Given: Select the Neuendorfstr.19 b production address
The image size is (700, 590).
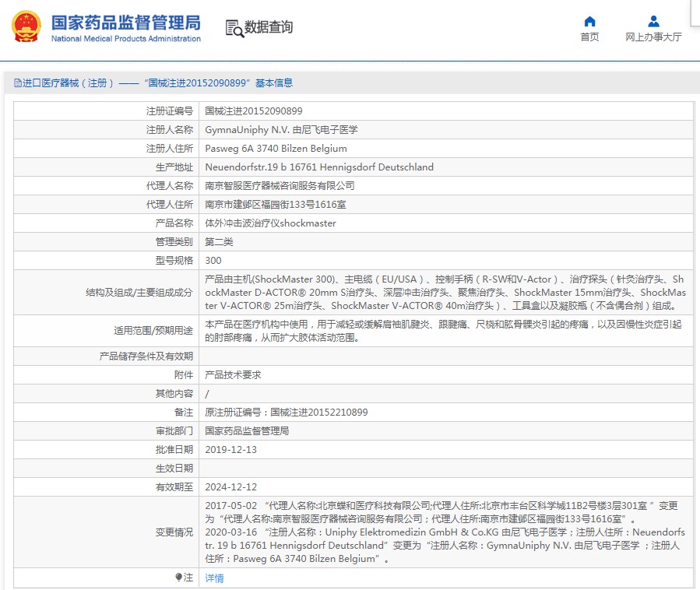Looking at the screenshot, I should 319,167.
